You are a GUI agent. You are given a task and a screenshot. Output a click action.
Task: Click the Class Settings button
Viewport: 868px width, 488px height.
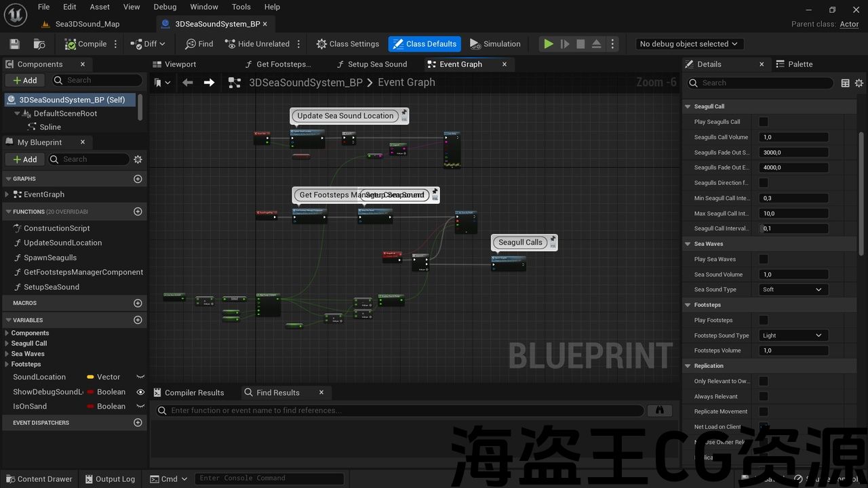(x=347, y=44)
